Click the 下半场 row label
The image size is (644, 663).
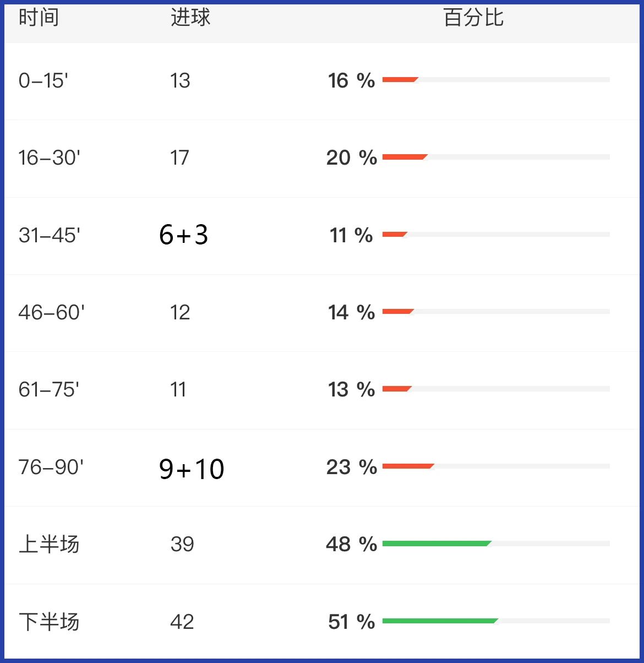[x=49, y=622]
